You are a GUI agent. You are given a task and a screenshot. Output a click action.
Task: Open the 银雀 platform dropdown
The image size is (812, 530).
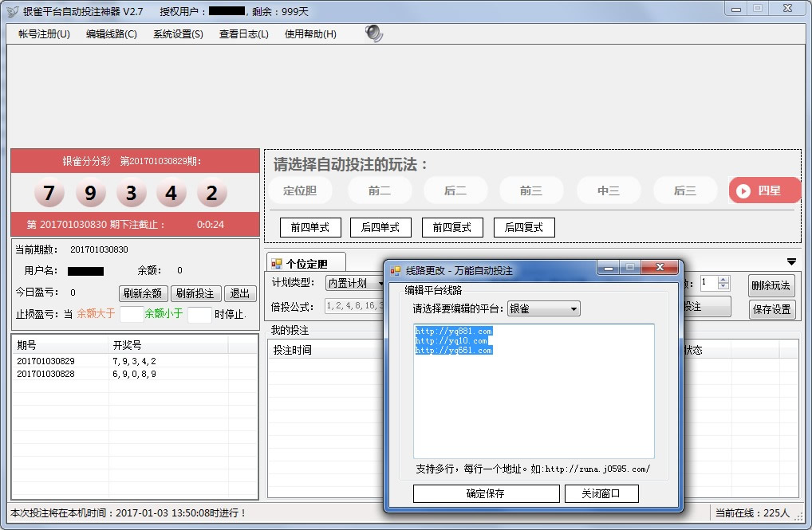544,308
